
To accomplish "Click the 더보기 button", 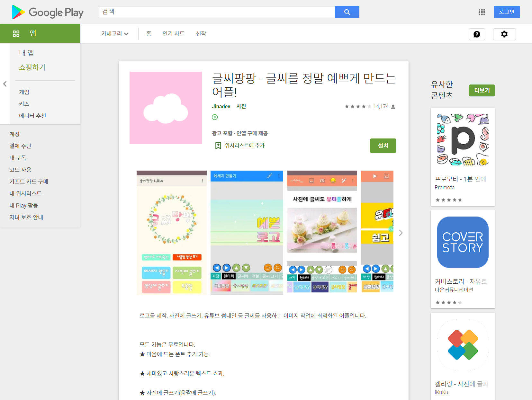I will 482,90.
